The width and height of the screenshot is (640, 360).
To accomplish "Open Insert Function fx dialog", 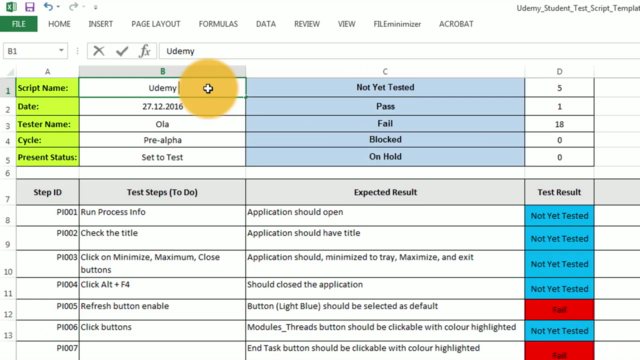I will (x=144, y=51).
